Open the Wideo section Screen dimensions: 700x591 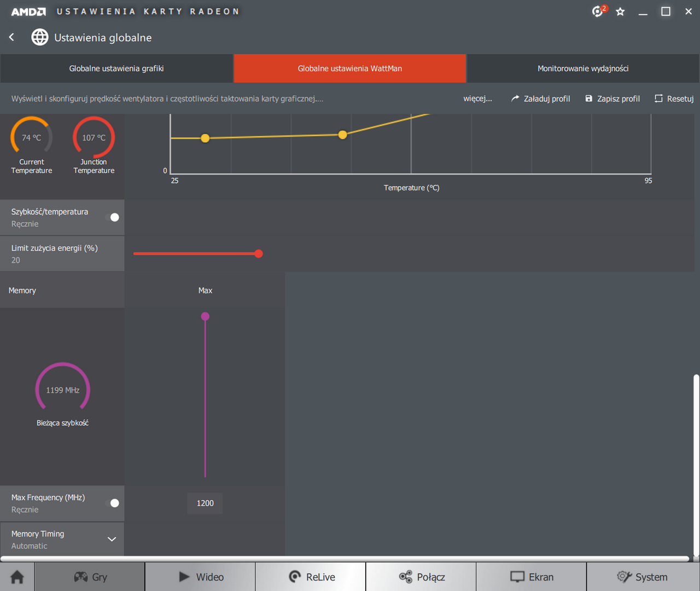pos(200,577)
